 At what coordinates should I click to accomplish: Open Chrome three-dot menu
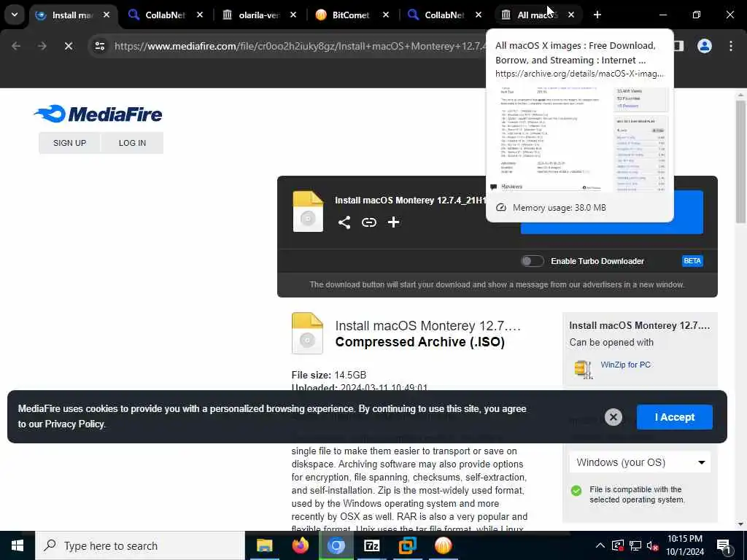pos(731,46)
